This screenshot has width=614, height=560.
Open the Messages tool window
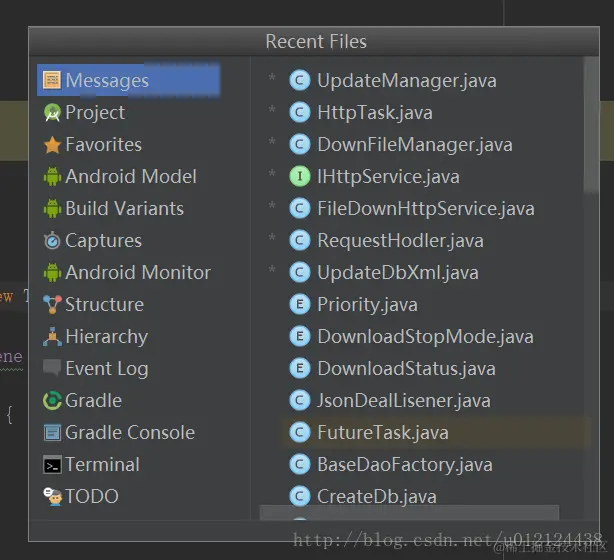pyautogui.click(x=128, y=80)
